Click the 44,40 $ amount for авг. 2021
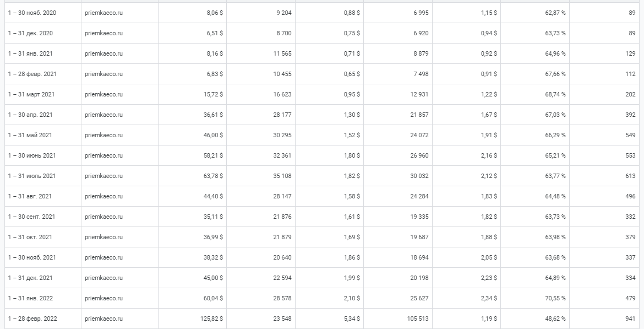 (x=213, y=196)
